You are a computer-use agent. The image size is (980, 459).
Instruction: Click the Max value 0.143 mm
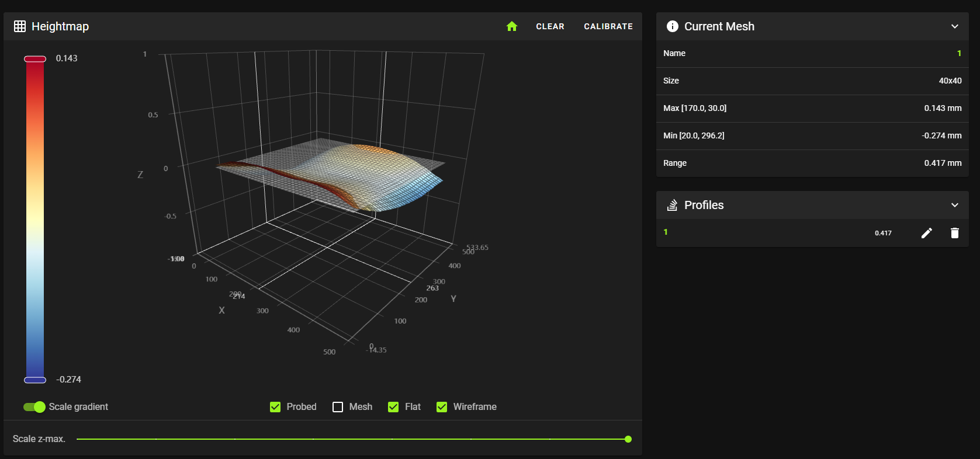(x=943, y=108)
